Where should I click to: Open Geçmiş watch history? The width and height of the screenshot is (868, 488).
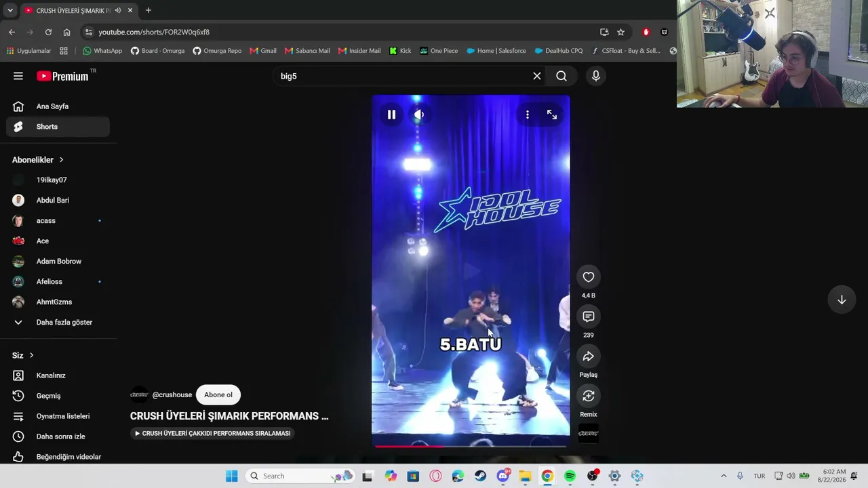[x=58, y=396]
